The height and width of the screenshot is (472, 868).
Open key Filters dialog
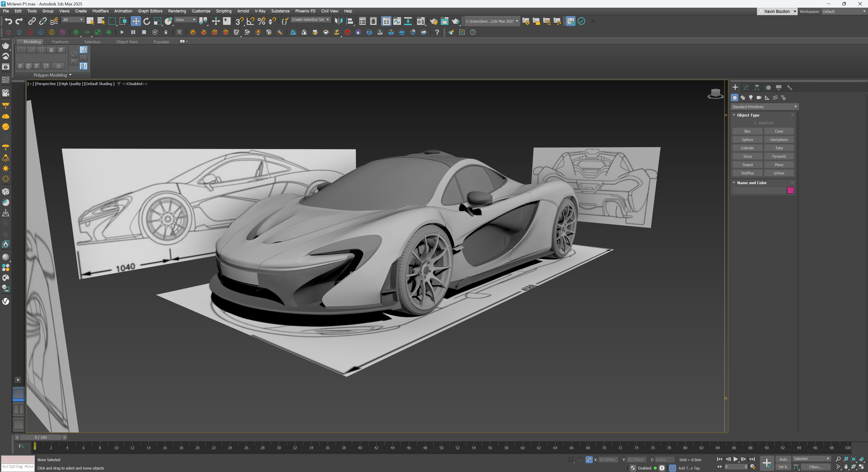(x=816, y=467)
